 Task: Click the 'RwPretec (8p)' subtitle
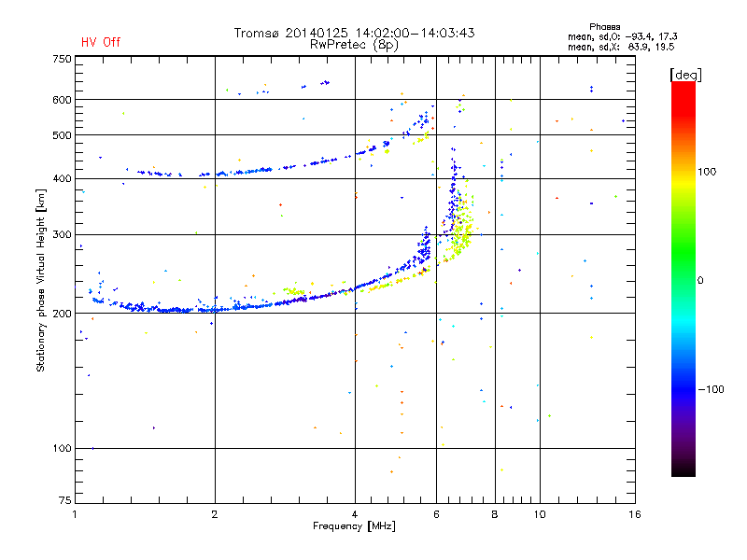pyautogui.click(x=354, y=45)
